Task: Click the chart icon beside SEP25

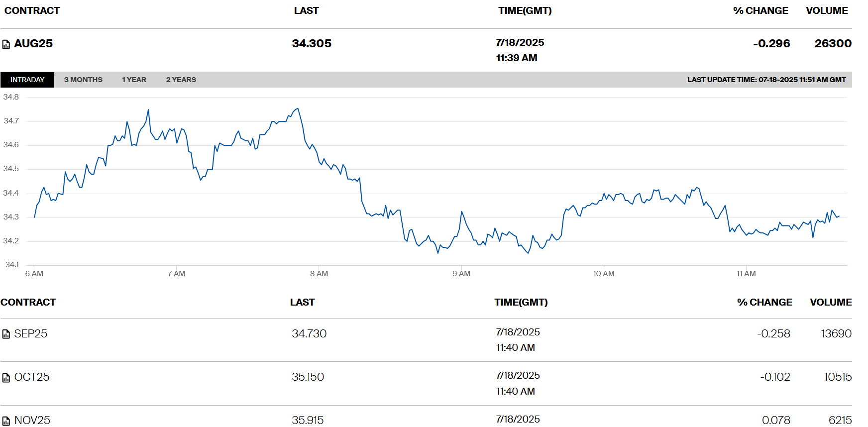Action: (6, 334)
